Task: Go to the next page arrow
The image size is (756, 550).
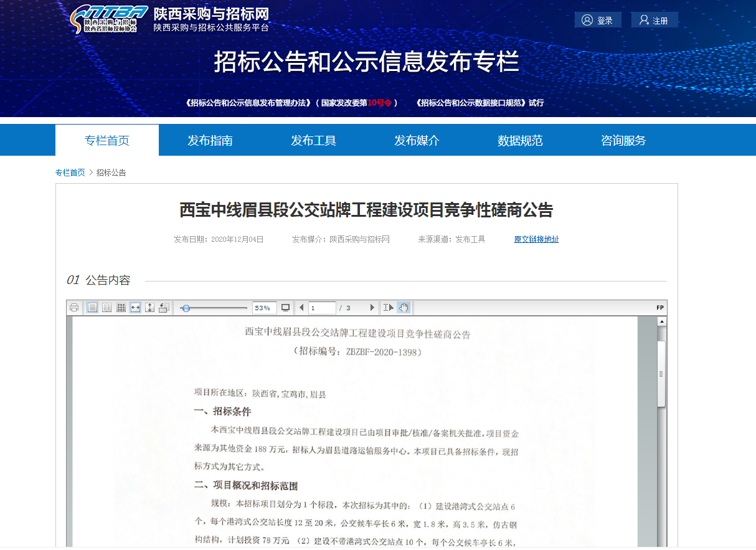Action: pos(372,308)
